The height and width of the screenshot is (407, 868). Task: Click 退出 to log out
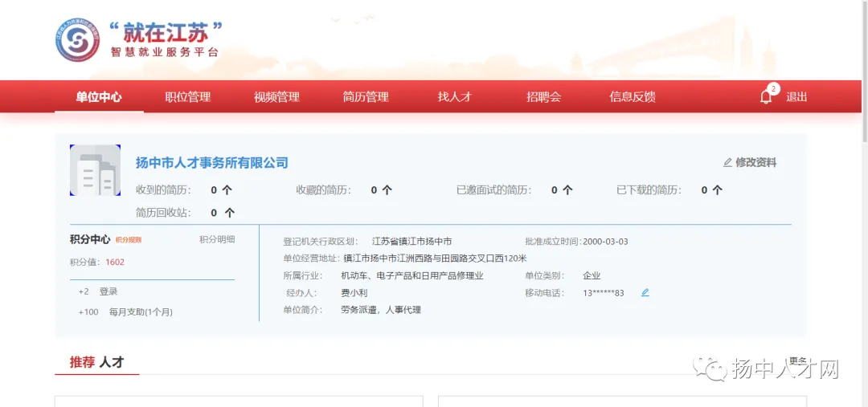796,97
